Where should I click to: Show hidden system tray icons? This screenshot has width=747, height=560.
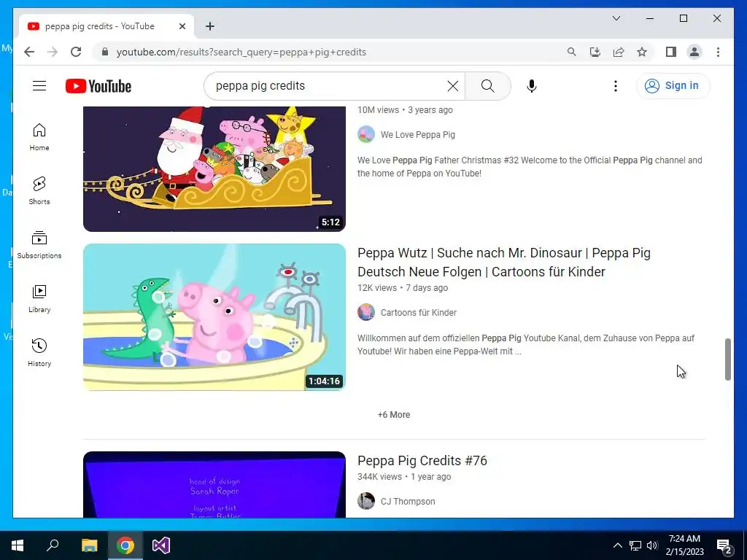(617, 545)
